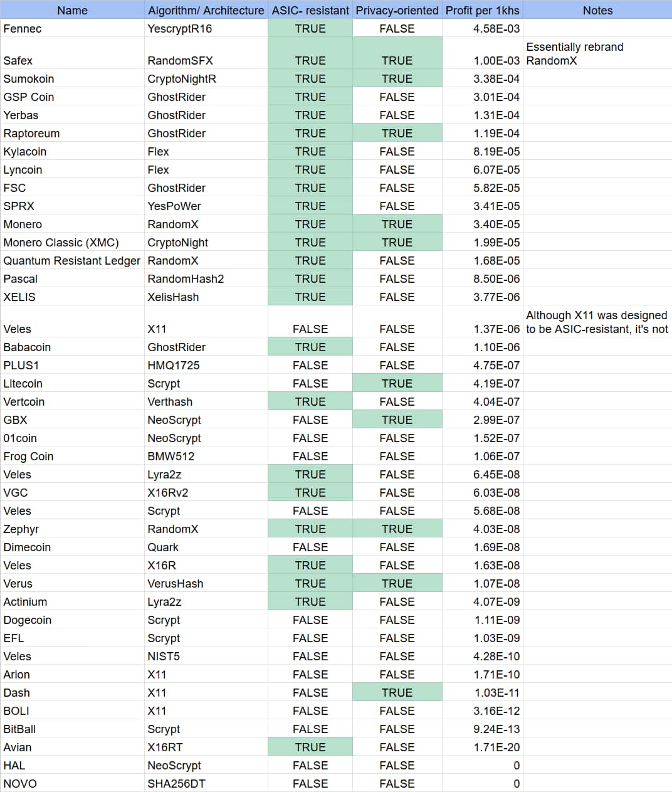Select Avian's ASIC-resistant TRUE cell
This screenshot has width=672, height=792.
[310, 747]
